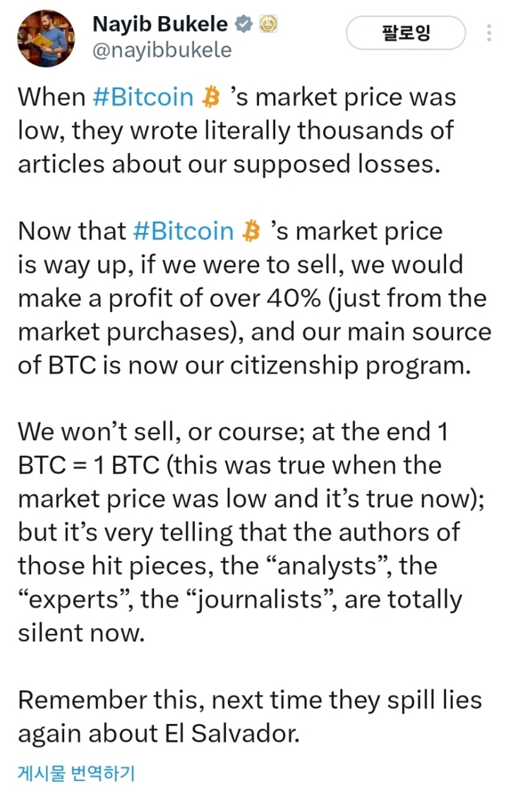This screenshot has width=518, height=812.
Task: Click the 'Remember this, next time' sentence
Action: click(x=250, y=700)
